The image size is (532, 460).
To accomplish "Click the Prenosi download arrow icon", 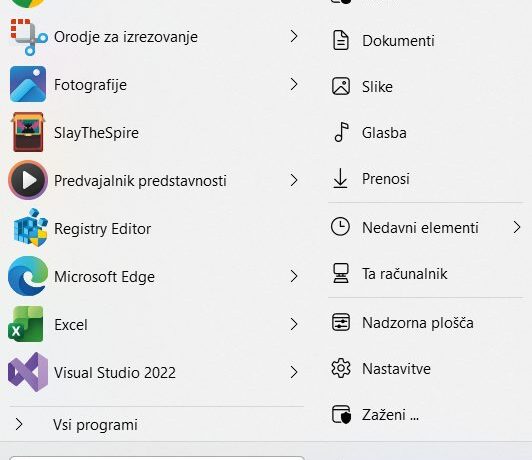I will pos(340,178).
